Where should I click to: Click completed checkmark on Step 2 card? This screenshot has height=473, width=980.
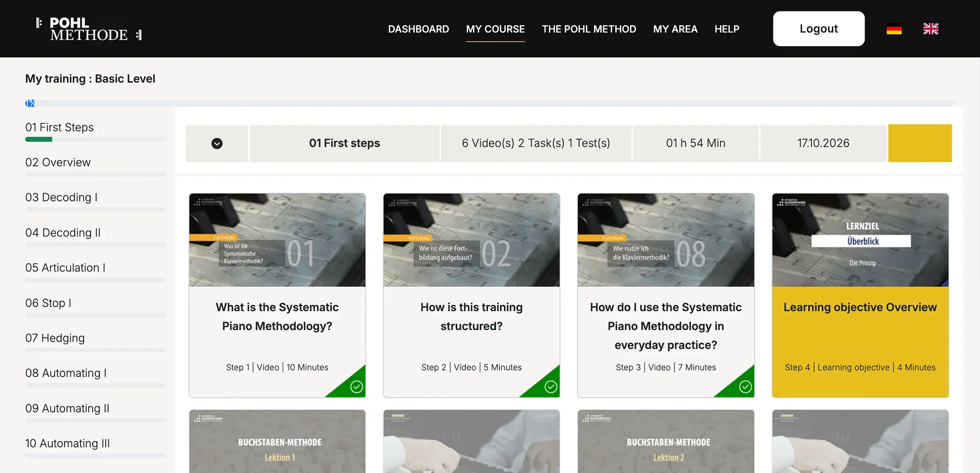click(x=551, y=387)
